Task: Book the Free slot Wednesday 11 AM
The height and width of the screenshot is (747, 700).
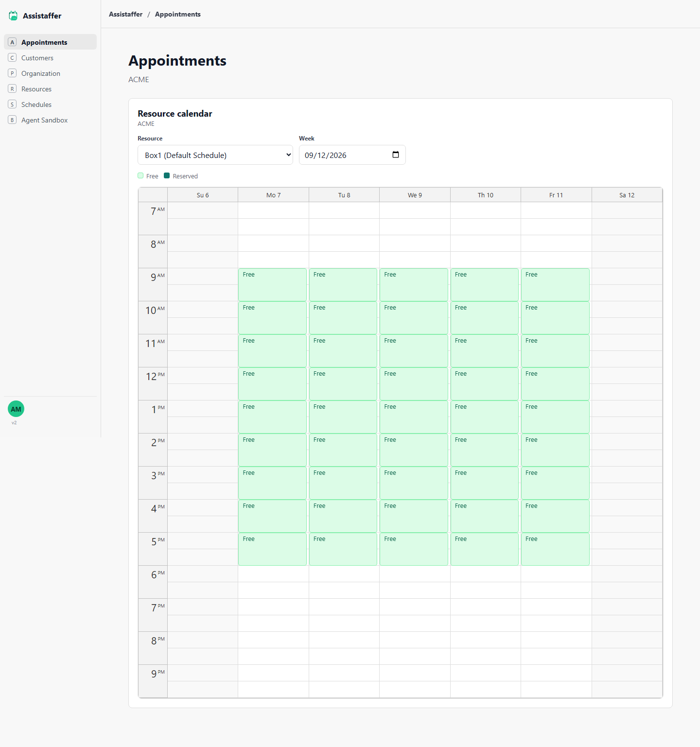Action: click(x=414, y=351)
